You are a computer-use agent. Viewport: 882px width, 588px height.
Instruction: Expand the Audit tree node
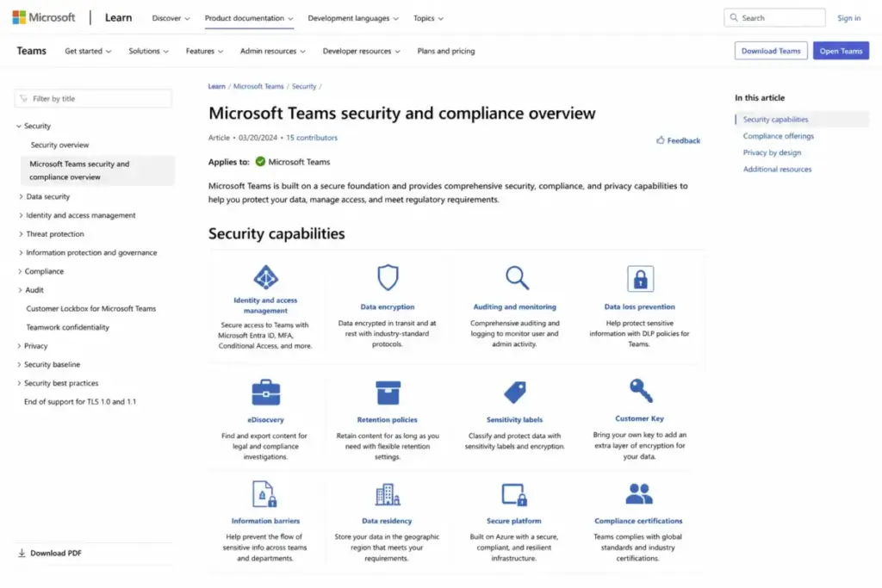20,289
